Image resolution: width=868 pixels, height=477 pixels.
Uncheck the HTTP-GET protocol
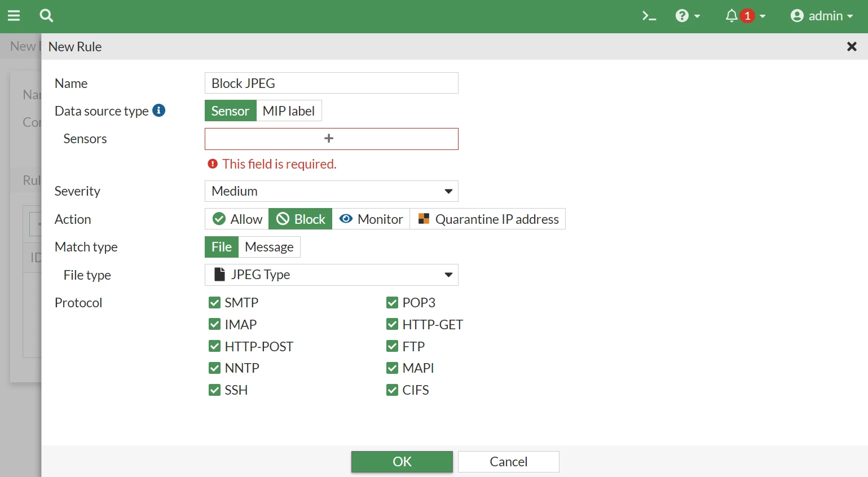tap(392, 324)
